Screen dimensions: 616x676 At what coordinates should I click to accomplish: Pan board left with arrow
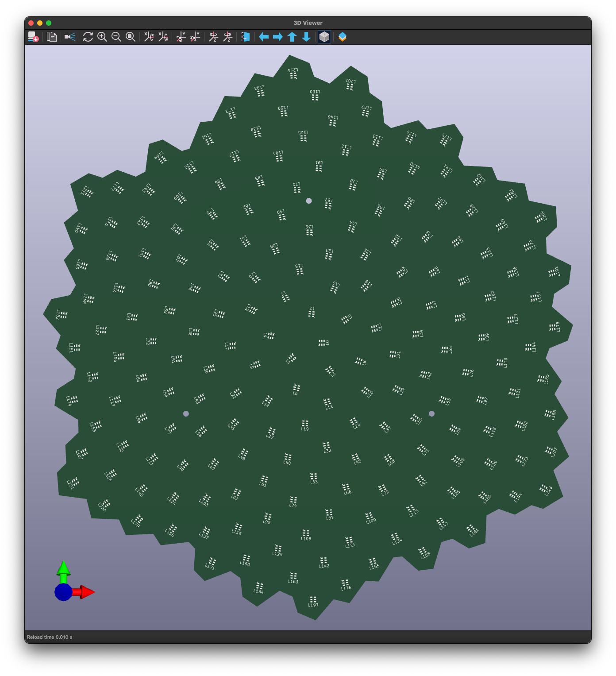(264, 37)
